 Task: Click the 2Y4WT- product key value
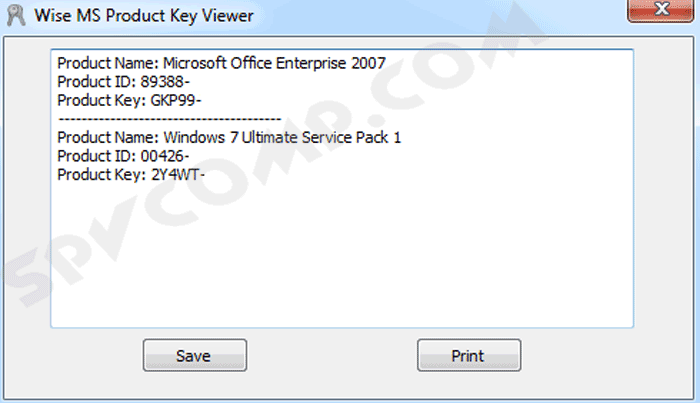178,174
